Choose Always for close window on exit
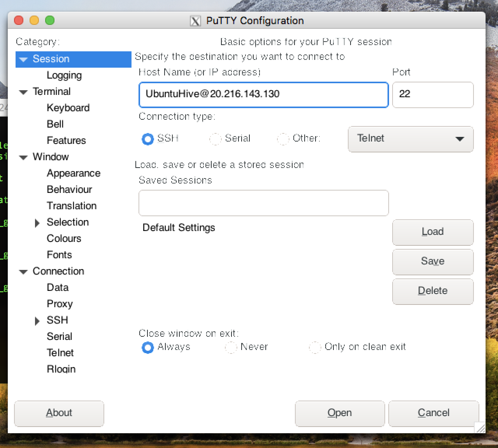Screen dimensions: 498x448 pos(148,347)
